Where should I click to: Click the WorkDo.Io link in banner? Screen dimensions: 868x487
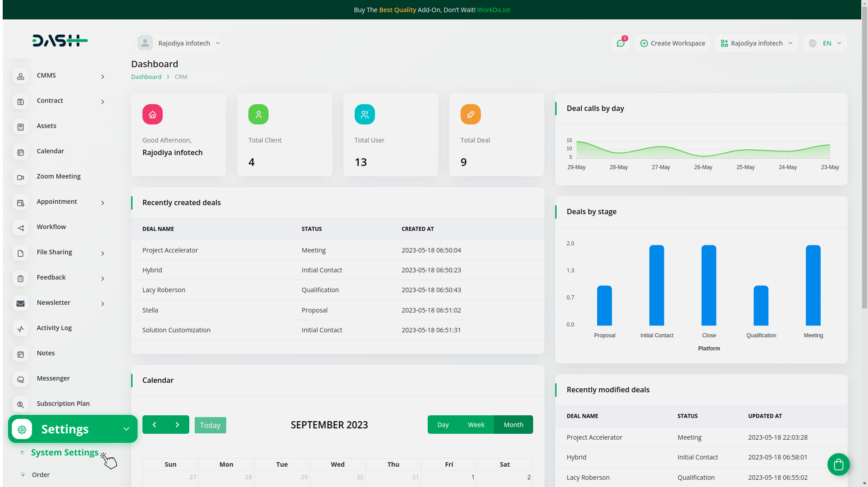pyautogui.click(x=493, y=10)
